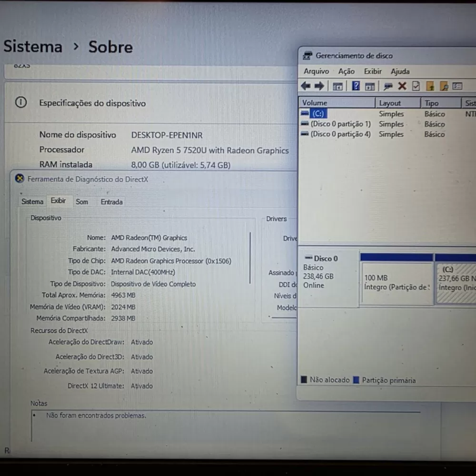
Task: Open the Ajuda menu
Action: [x=400, y=71]
